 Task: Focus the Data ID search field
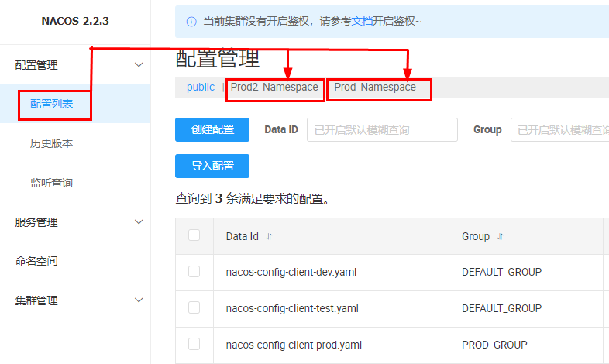382,129
